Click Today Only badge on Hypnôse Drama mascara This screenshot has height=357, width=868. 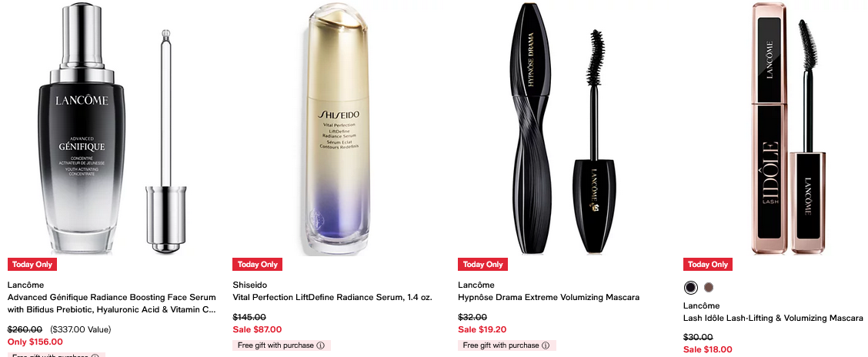pos(482,265)
